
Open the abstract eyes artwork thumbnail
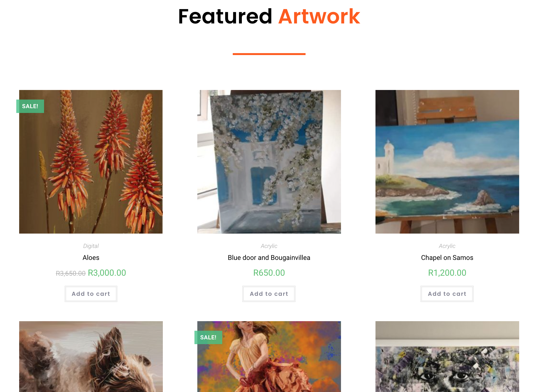coord(447,357)
